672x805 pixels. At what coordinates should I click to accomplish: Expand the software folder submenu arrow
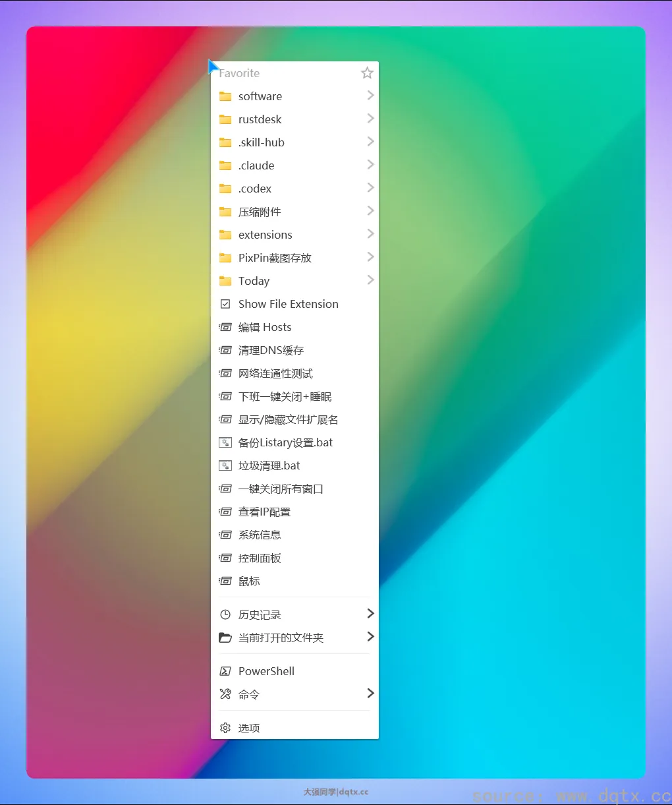coord(370,96)
